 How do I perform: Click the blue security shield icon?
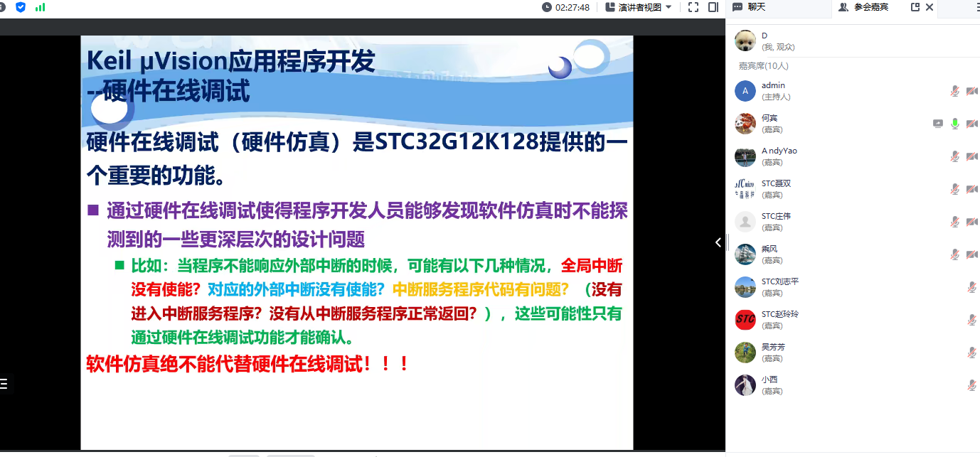tap(21, 7)
